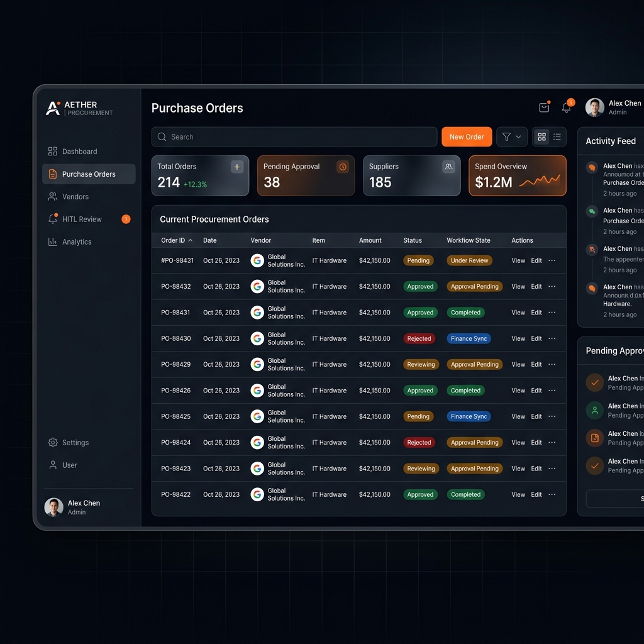The height and width of the screenshot is (644, 644).
Task: Open more options for order PO-98424
Action: point(552,442)
